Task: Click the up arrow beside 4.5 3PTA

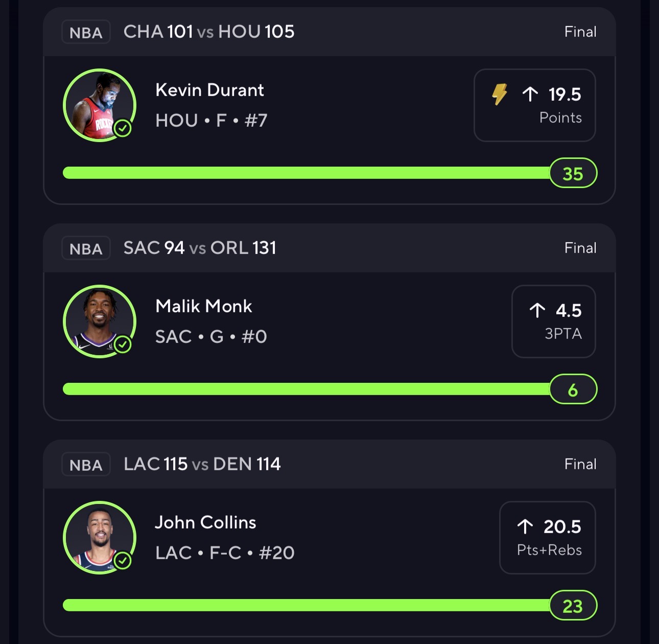Action: pos(537,310)
